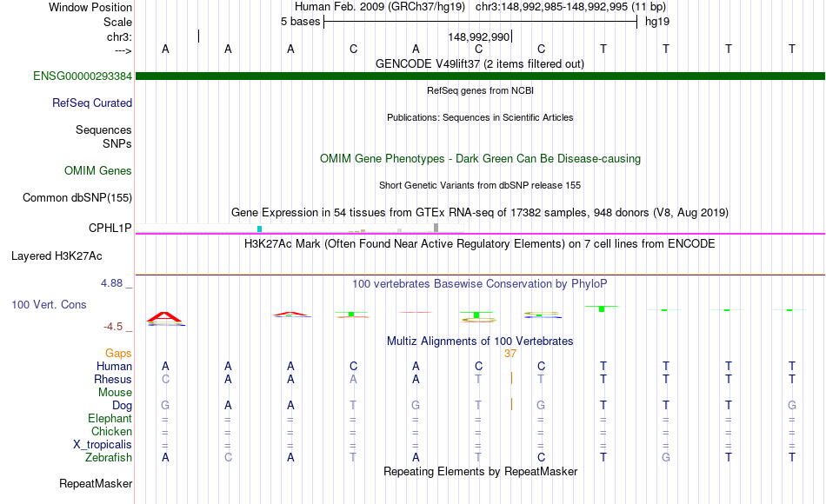Open the Layered H3K27Ac track label
Viewport: 826px width, 504px height.
coord(57,256)
